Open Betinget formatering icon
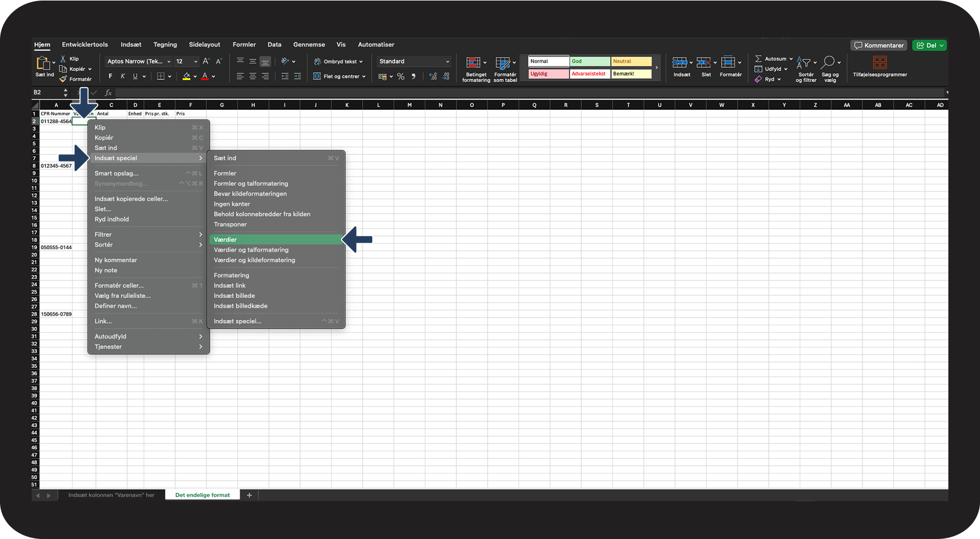The width and height of the screenshot is (980, 539). (x=473, y=63)
